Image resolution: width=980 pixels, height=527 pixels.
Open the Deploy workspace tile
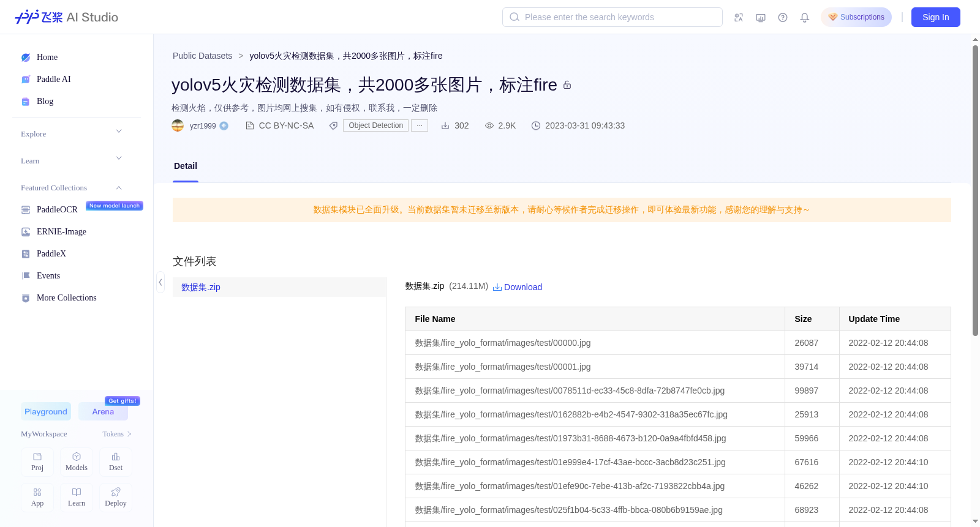point(116,498)
